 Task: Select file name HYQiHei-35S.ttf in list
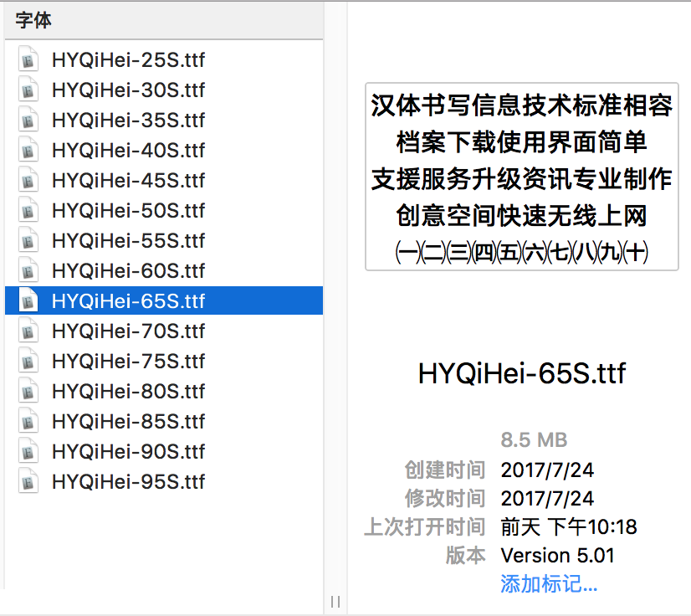[128, 120]
